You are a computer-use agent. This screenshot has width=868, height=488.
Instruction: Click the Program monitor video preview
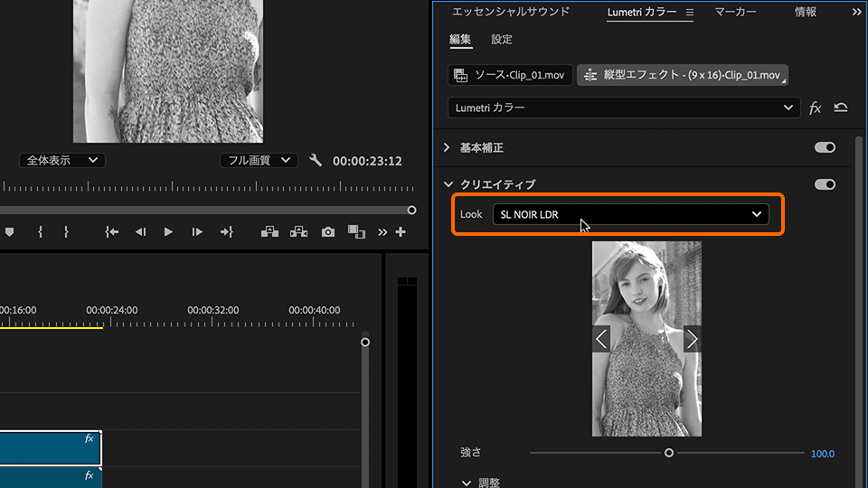168,70
